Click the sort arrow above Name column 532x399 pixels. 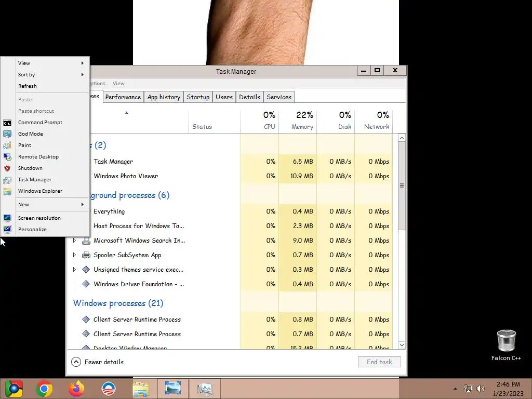(x=127, y=113)
